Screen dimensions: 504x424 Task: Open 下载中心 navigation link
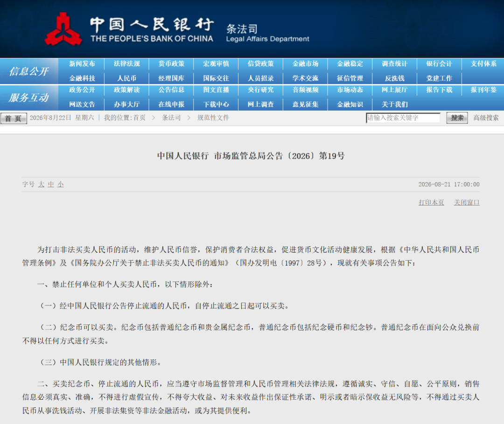216,104
